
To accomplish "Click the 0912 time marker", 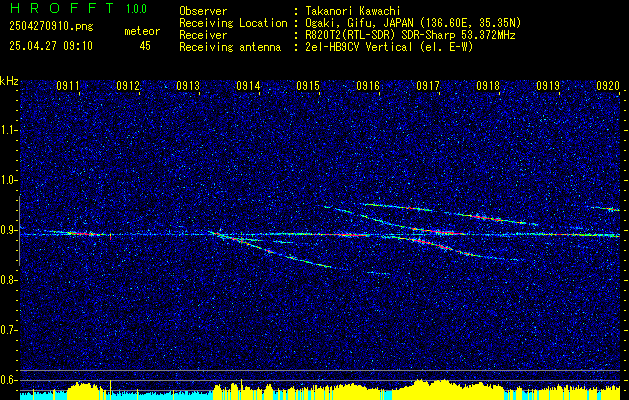I will coord(128,85).
